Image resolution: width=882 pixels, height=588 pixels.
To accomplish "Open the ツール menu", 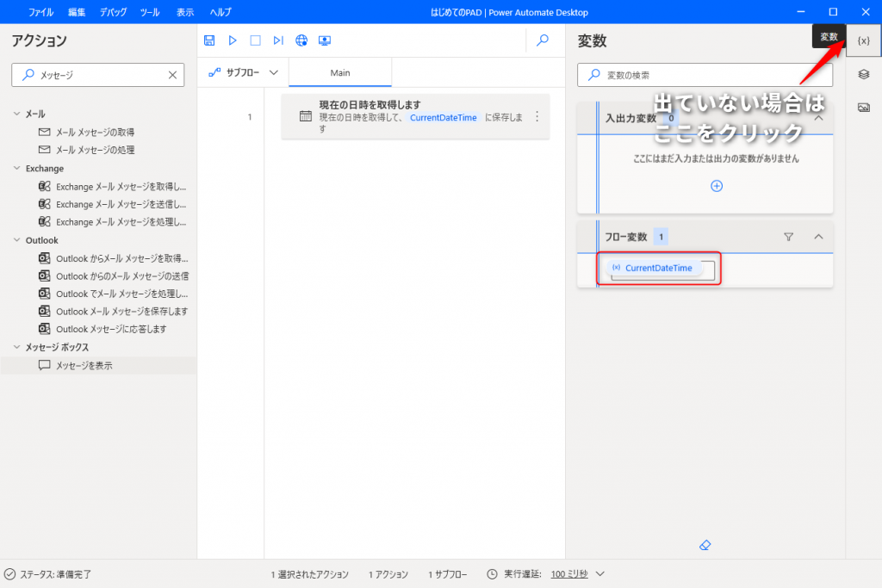I will 150,12.
